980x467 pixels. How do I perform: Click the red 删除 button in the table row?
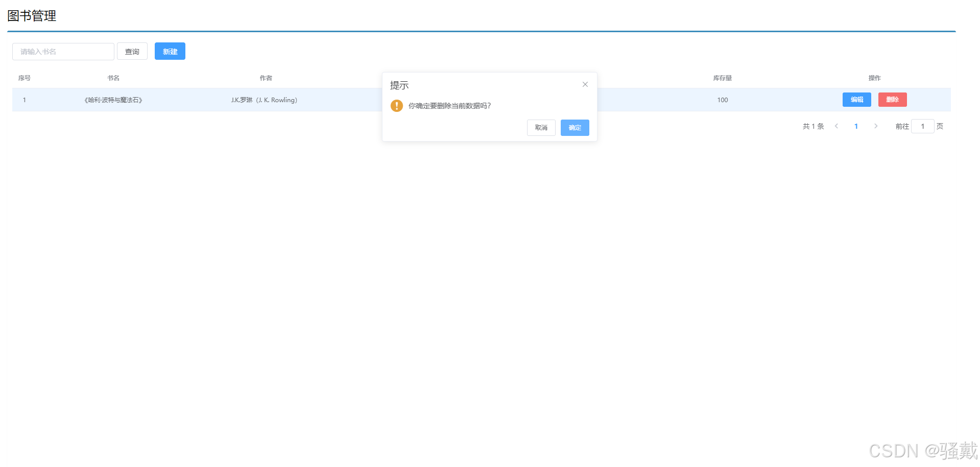click(x=892, y=100)
